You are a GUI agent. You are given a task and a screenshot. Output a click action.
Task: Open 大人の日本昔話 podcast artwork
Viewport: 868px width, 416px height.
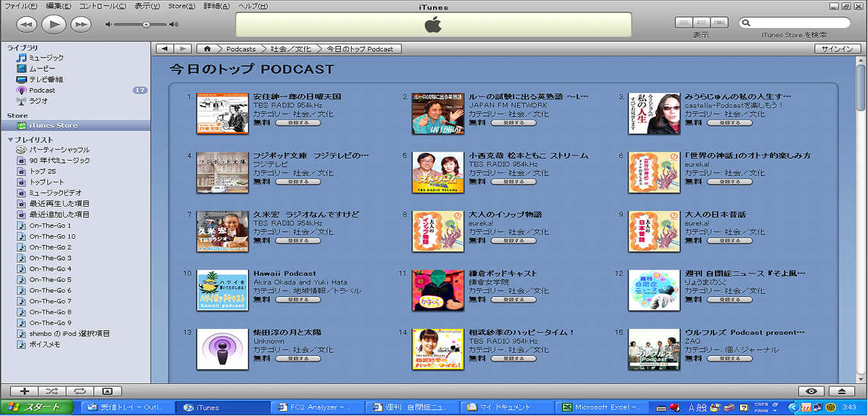(654, 231)
